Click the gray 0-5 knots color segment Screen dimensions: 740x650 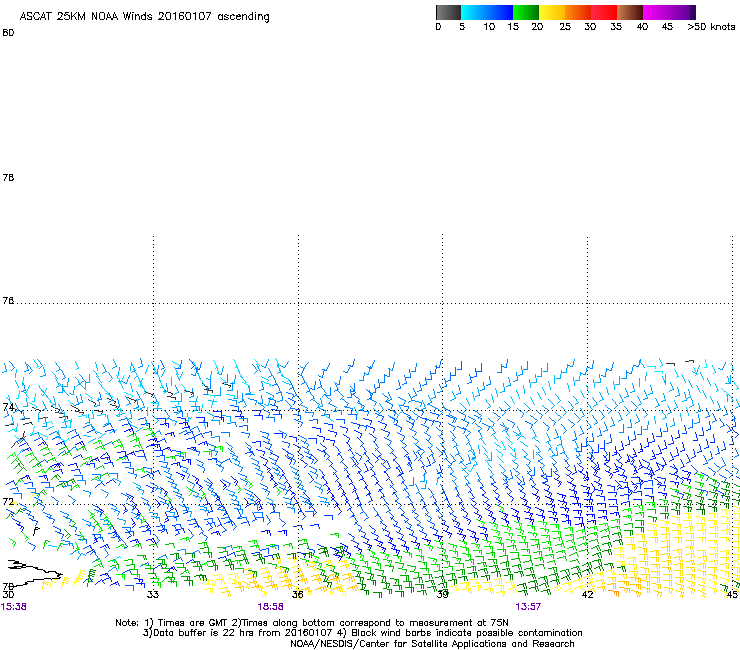[448, 12]
